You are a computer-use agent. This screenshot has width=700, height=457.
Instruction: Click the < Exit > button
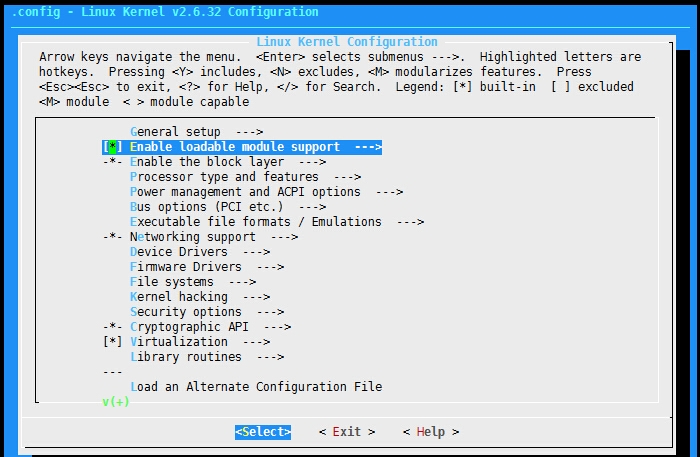click(x=347, y=432)
